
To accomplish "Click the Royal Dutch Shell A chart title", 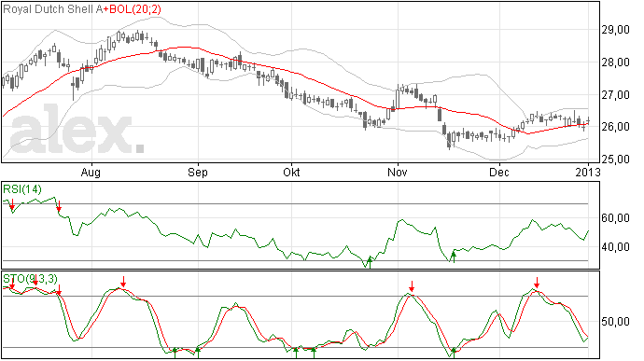I will coord(52,9).
